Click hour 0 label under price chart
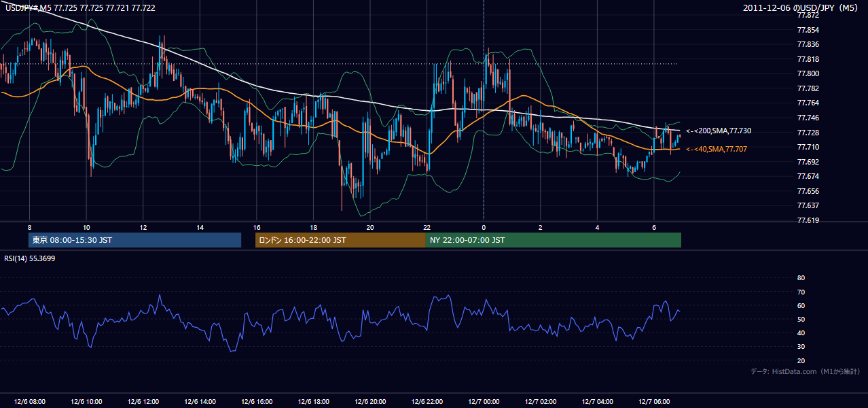Viewport: 868px width, 408px height. pyautogui.click(x=483, y=227)
